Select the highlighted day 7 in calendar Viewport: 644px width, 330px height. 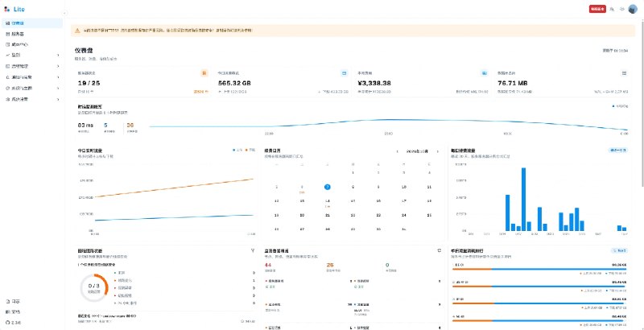328,187
